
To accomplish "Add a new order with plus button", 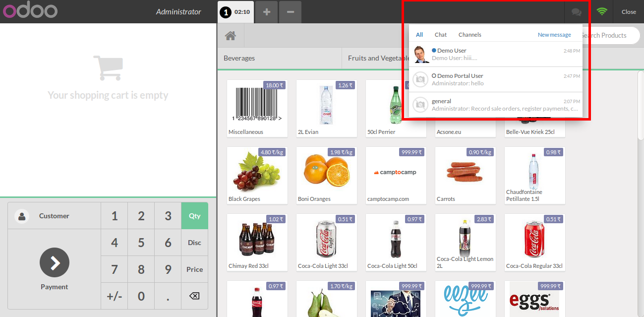I will [x=267, y=12].
